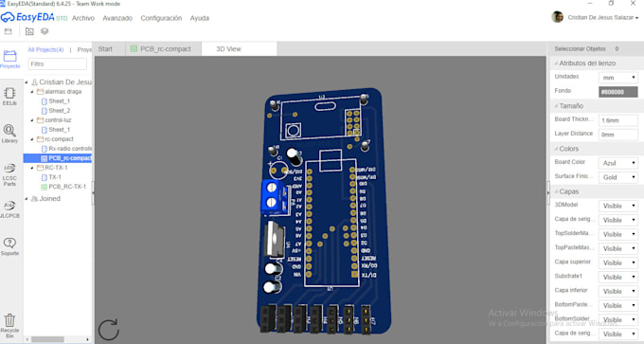Toggle Capa inferior visibility dropdown

coord(617,291)
